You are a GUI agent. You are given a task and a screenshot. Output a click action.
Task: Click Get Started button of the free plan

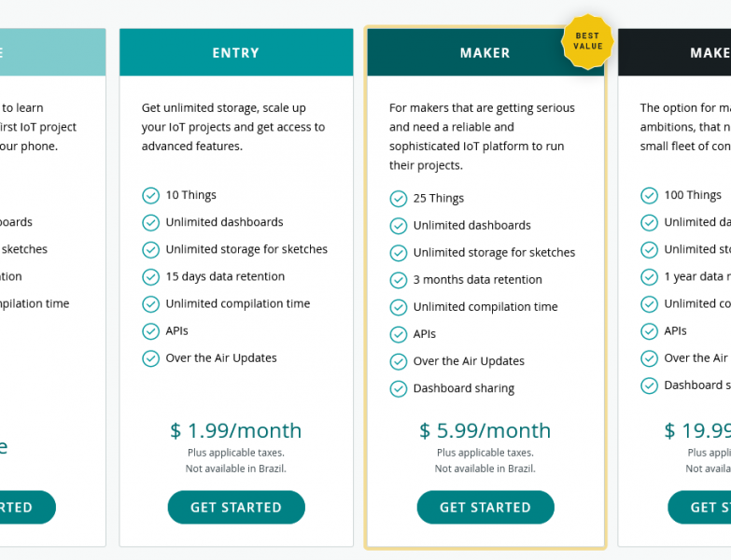(x=27, y=507)
